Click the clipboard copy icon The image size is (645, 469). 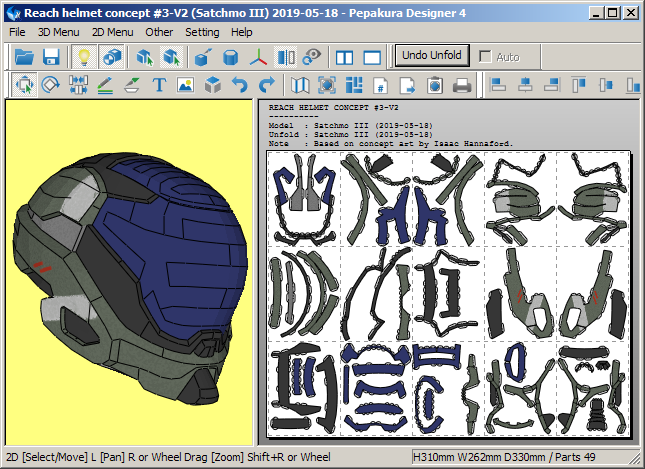pos(435,86)
